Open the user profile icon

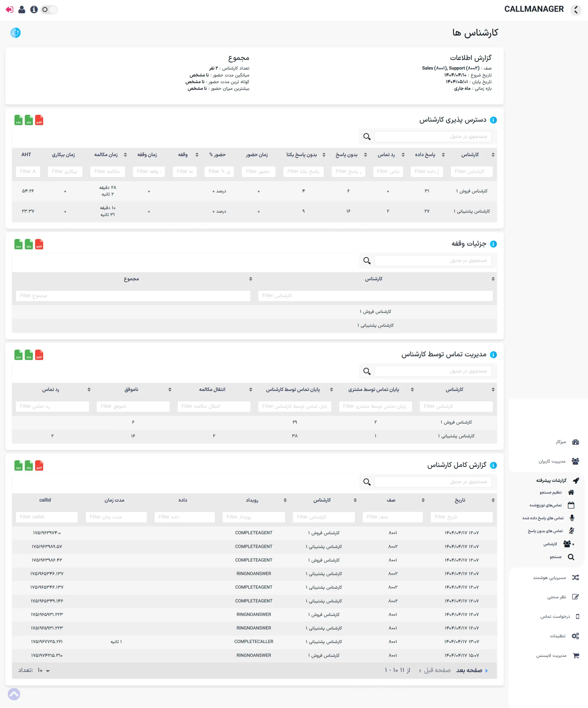click(22, 9)
